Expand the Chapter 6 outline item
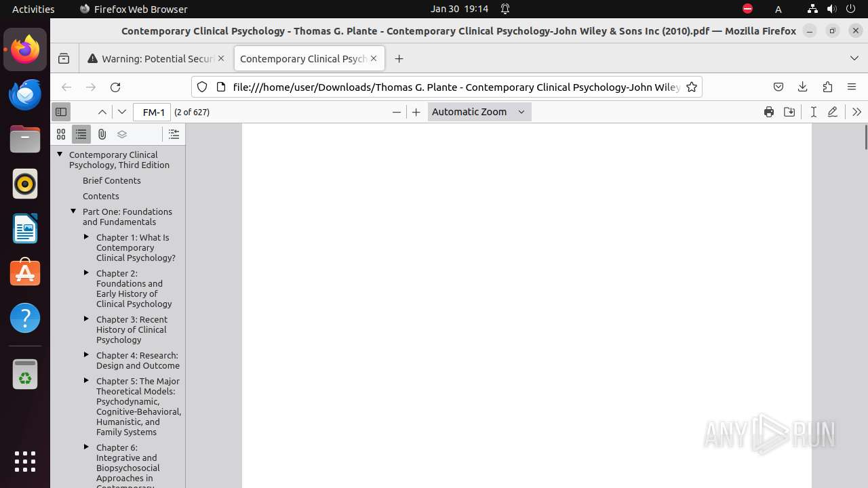868x488 pixels. [x=87, y=447]
